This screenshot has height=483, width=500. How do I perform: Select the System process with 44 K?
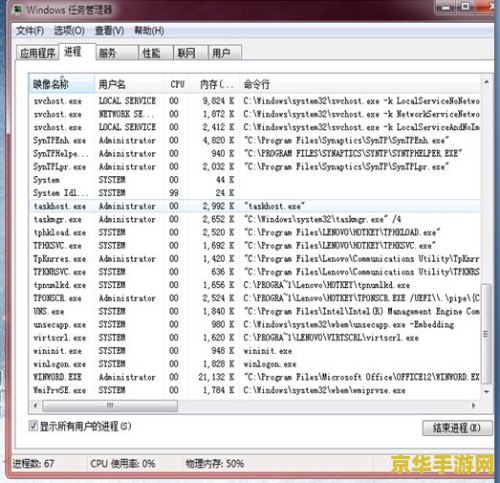click(255, 180)
